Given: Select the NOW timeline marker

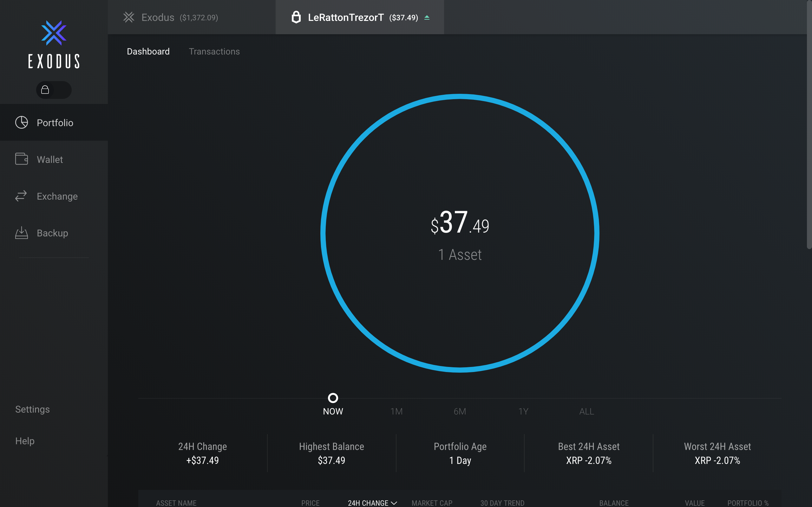Looking at the screenshot, I should (333, 398).
